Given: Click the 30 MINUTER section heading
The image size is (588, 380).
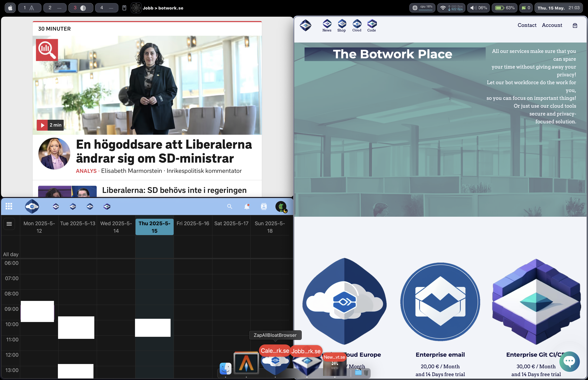Looking at the screenshot, I should pos(54,29).
